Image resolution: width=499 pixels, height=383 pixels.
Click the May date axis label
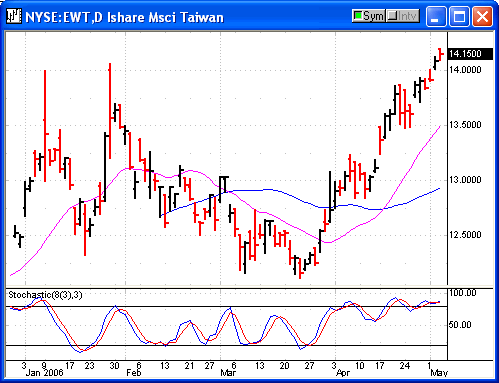point(439,373)
